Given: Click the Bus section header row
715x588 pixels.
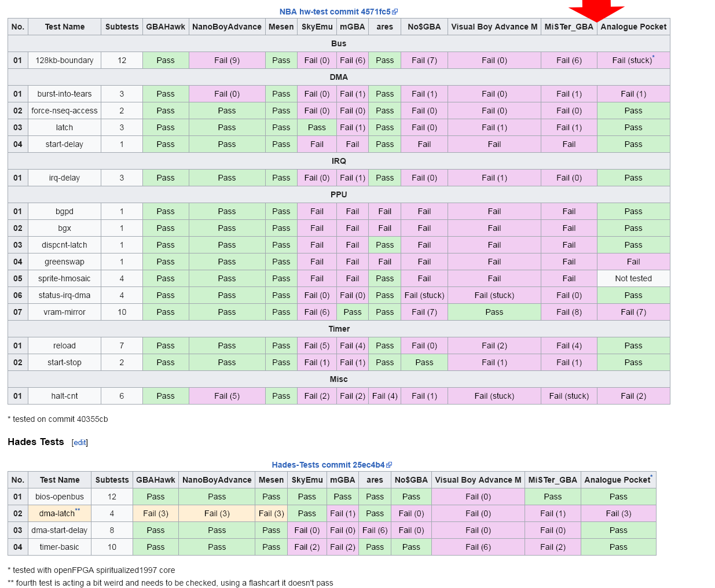Looking at the screenshot, I should 339,43.
